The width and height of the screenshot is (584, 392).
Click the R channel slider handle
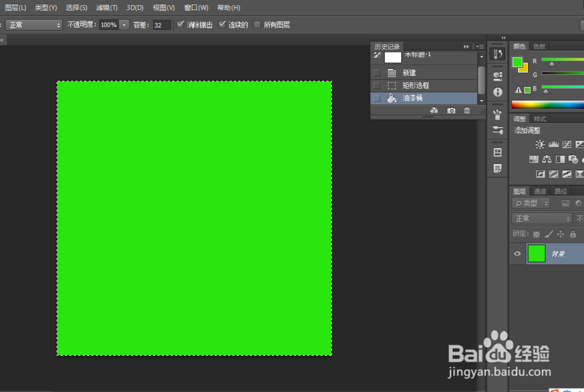[x=552, y=64]
